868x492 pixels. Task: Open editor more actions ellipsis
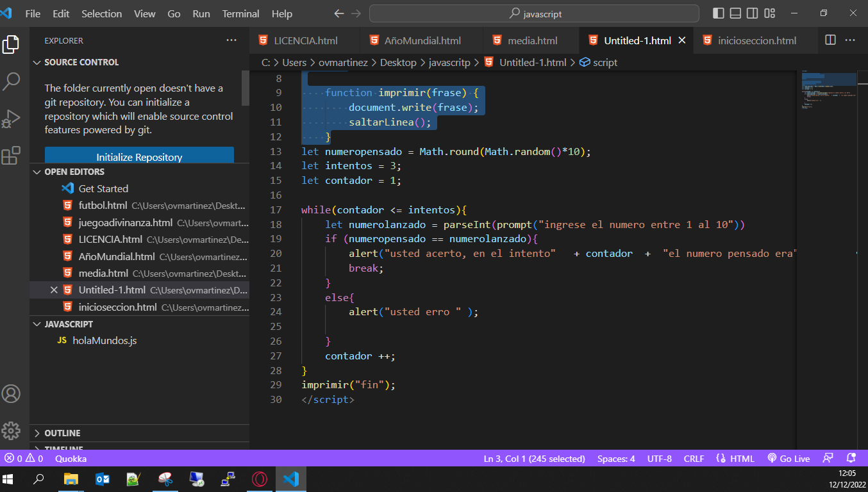(850, 40)
